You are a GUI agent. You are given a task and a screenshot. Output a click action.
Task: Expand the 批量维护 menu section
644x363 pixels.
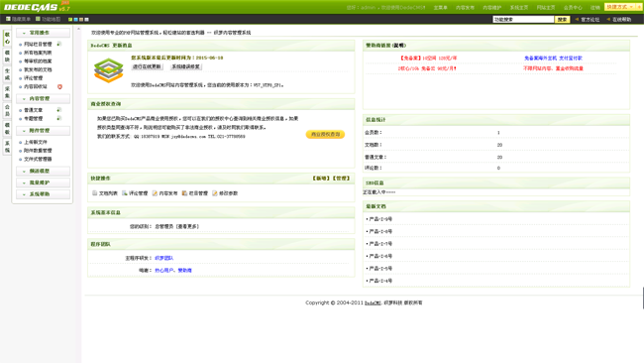43,182
